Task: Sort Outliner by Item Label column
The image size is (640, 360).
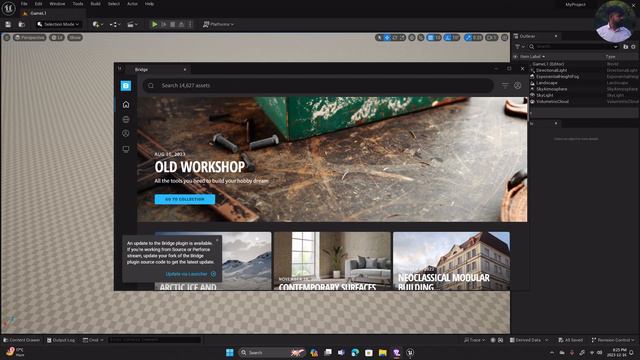Action: coord(533,57)
